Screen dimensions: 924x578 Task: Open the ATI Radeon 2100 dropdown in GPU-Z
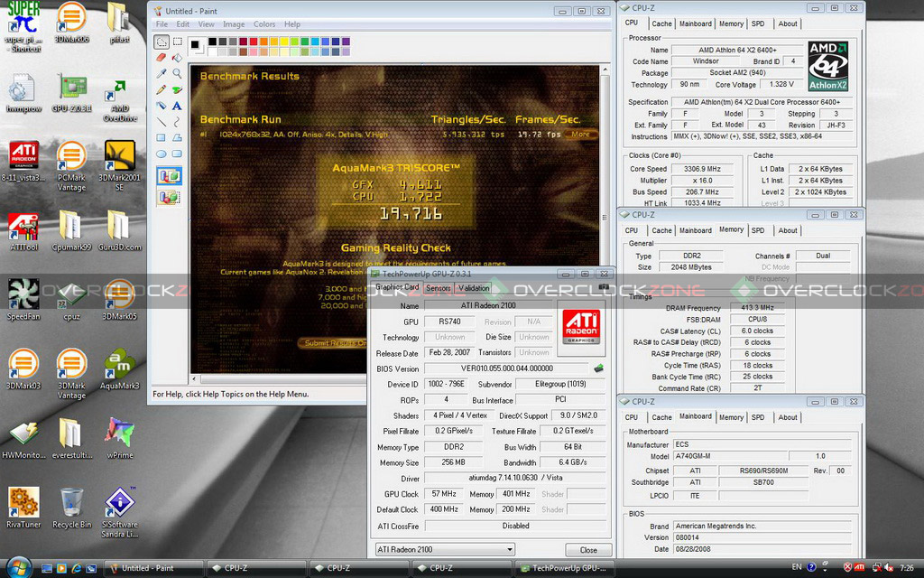tap(445, 550)
